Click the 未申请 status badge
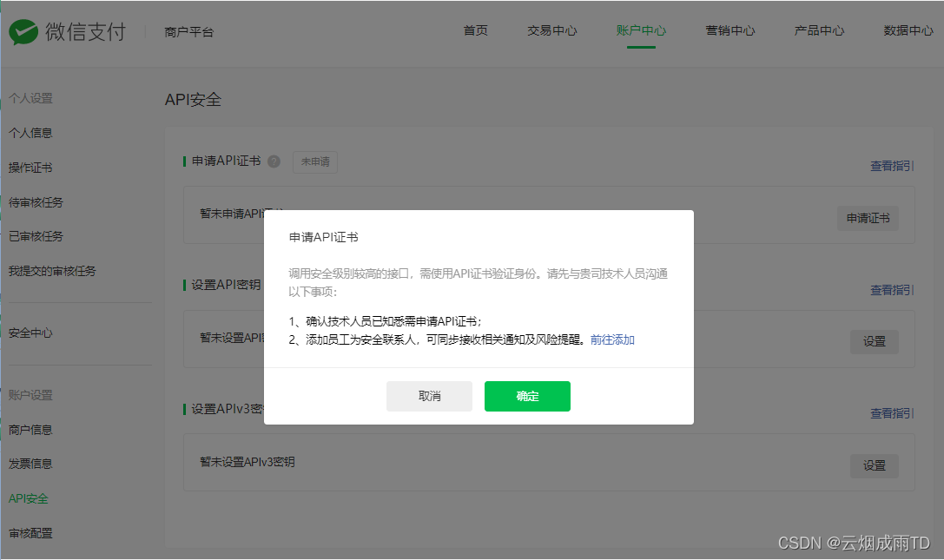The image size is (944, 560). [x=315, y=162]
